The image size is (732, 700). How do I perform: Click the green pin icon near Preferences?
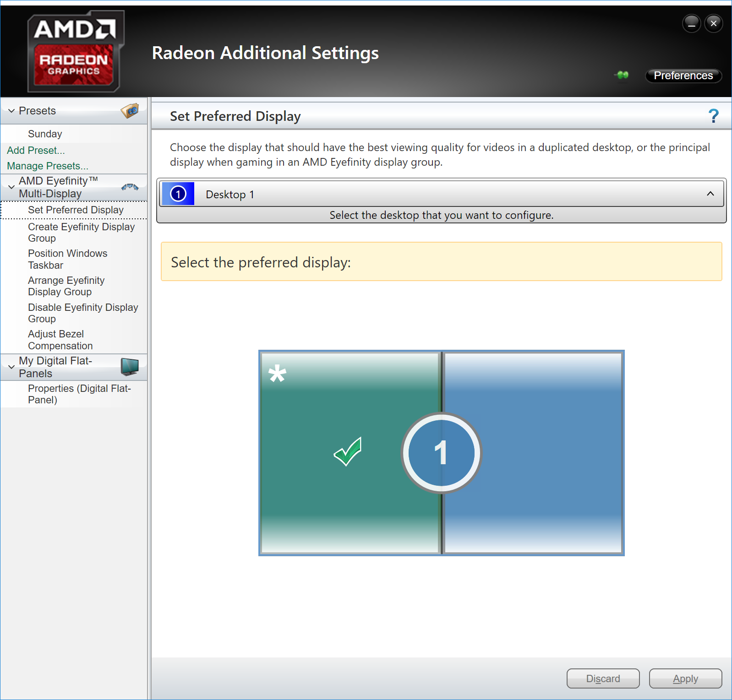click(622, 75)
